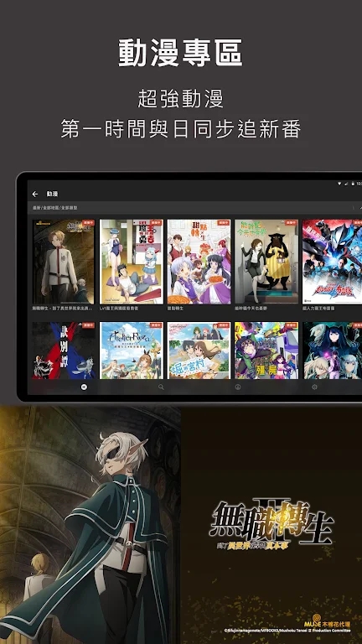Select the bear anime poster 熊祚福今天也憂鬱

coord(266,262)
